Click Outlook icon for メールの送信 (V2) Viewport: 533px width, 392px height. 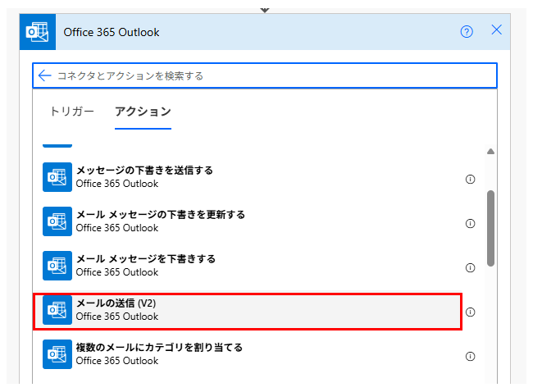57,310
